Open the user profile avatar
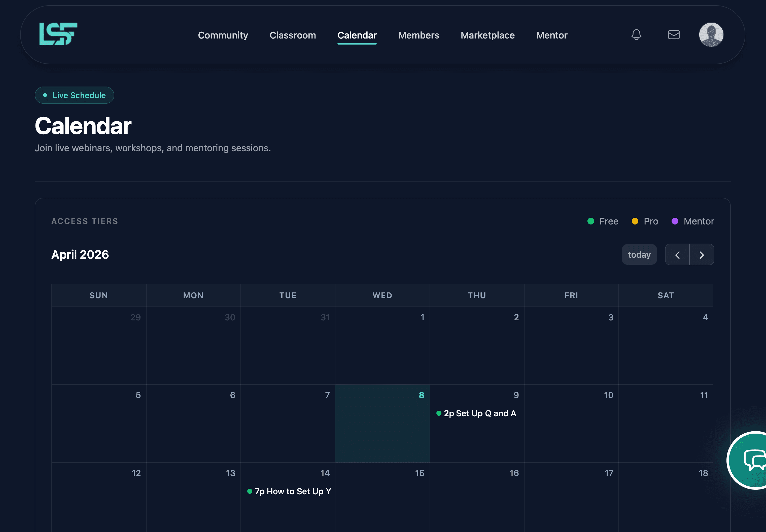Image resolution: width=766 pixels, height=532 pixels. 711,35
